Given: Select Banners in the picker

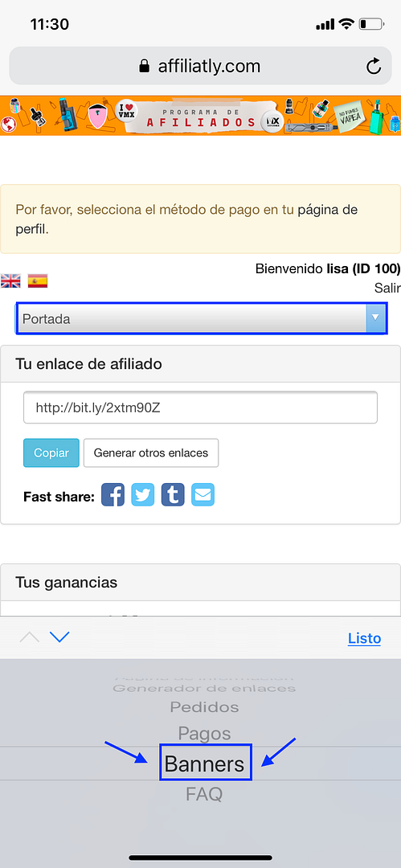Looking at the screenshot, I should point(204,764).
